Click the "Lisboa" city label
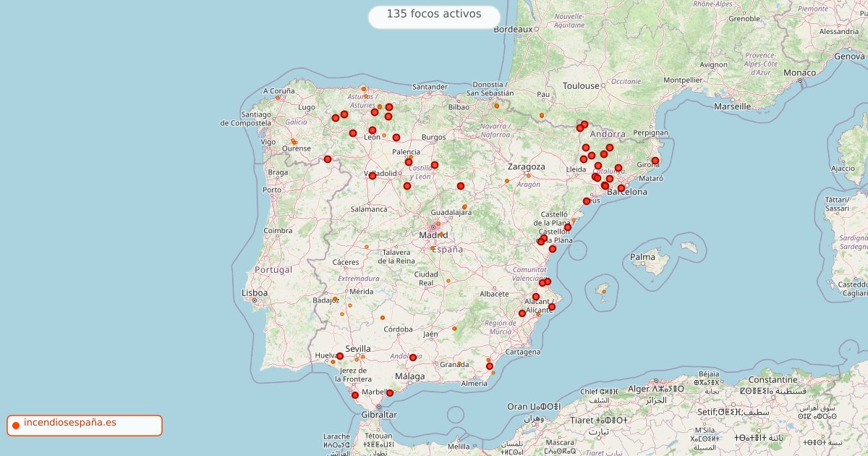The width and height of the screenshot is (868, 456). pos(255,293)
